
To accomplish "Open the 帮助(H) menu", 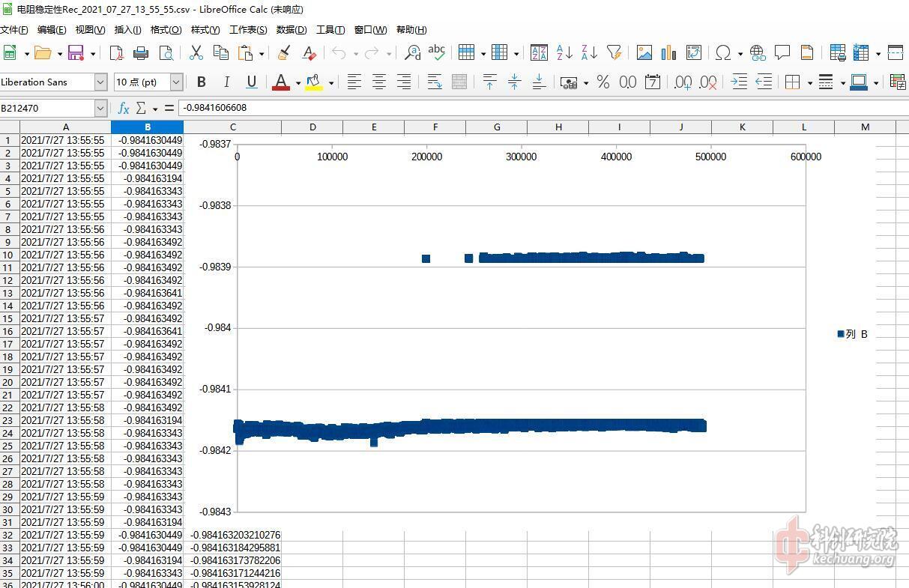I will pos(411,30).
